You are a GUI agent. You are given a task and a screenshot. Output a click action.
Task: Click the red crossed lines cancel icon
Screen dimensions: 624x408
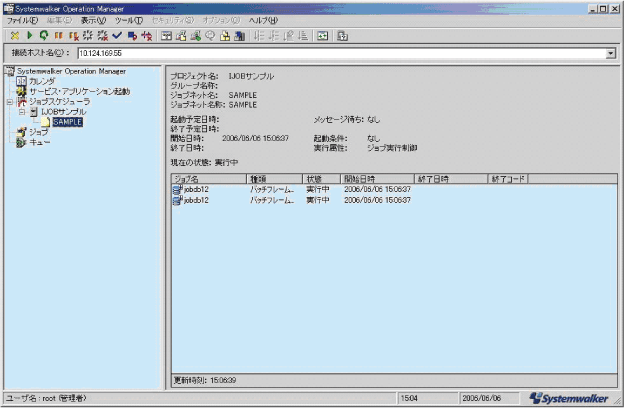pos(147,36)
